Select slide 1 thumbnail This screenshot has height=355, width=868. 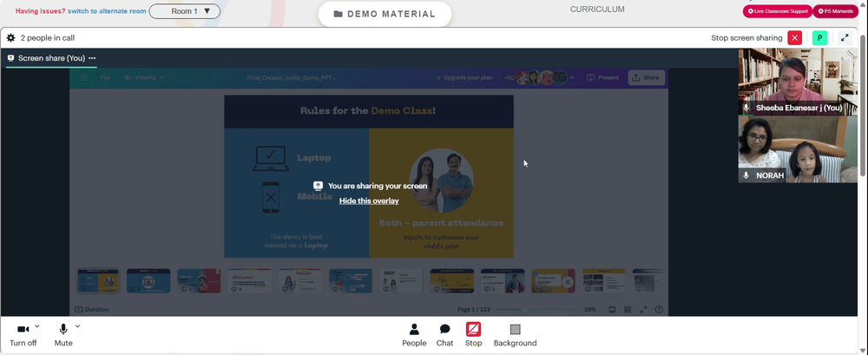(x=97, y=281)
